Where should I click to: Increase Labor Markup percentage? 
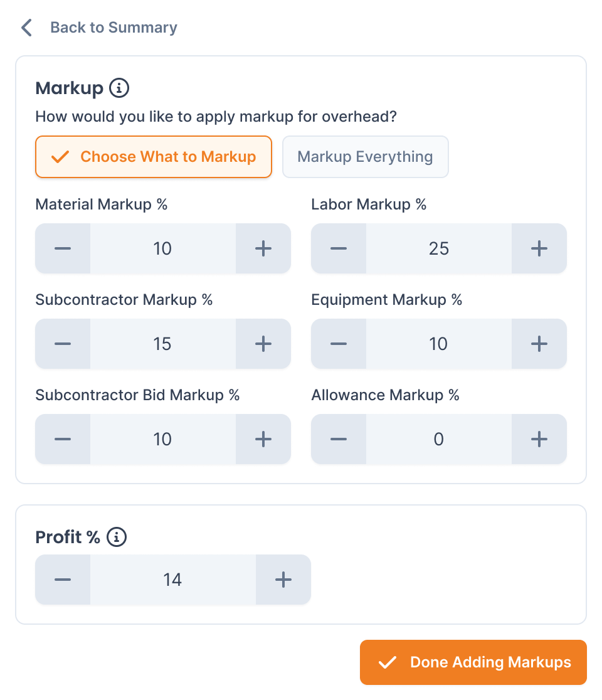pos(539,248)
